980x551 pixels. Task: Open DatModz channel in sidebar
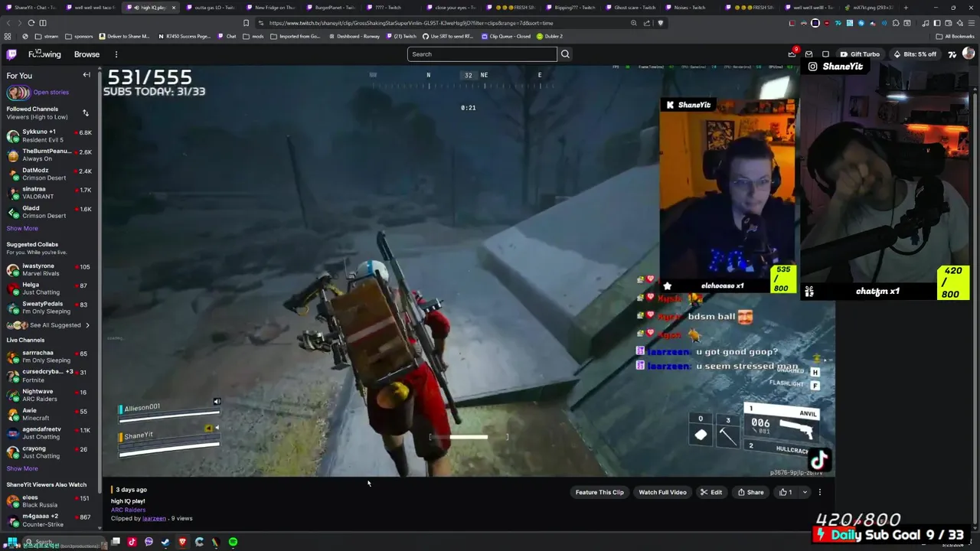(48, 174)
